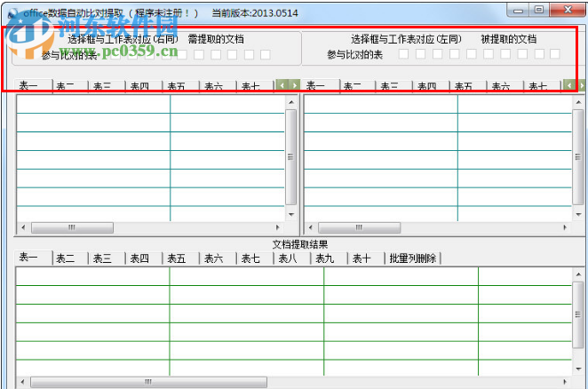
Task: Tick the second 参与比对的表 checkbox under 被提取的文档
Action: (420, 54)
